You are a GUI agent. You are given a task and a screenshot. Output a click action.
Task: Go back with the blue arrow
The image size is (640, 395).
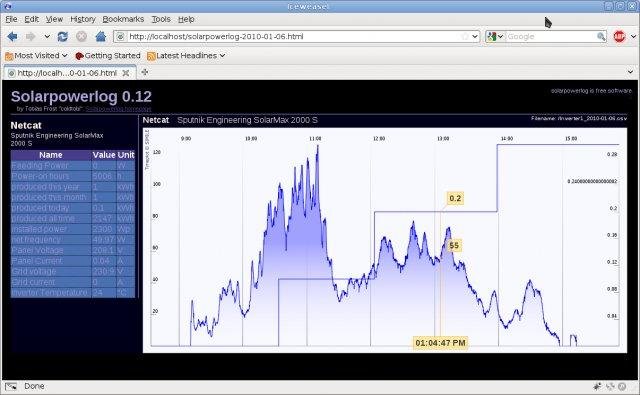pos(12,36)
